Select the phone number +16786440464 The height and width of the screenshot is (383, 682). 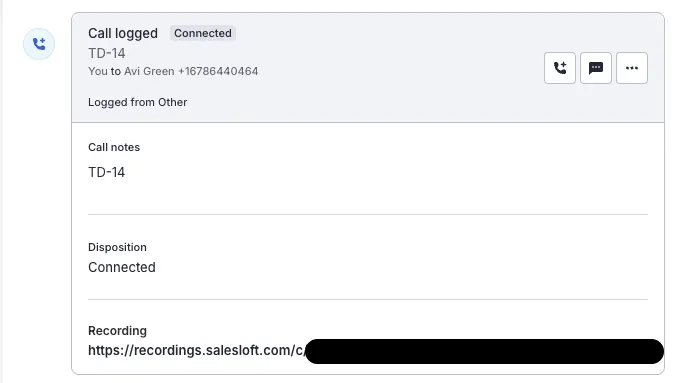[218, 71]
